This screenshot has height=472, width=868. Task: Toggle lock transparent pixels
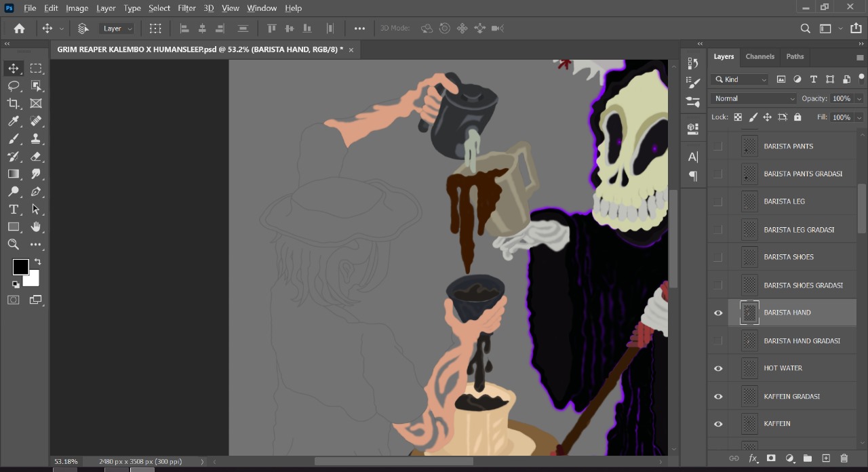[738, 117]
